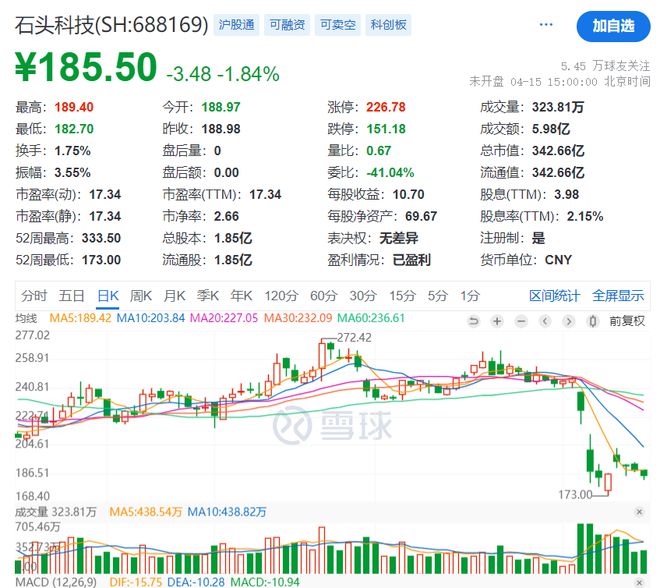The image size is (660, 588).
Task: Click the MACD (12,26,9) indicator label
Action: click(x=56, y=582)
